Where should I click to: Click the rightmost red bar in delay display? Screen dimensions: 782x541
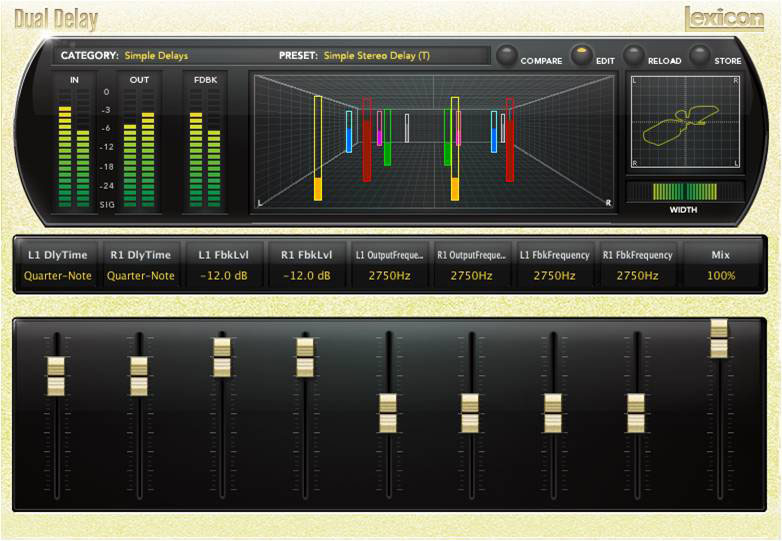pyautogui.click(x=510, y=140)
